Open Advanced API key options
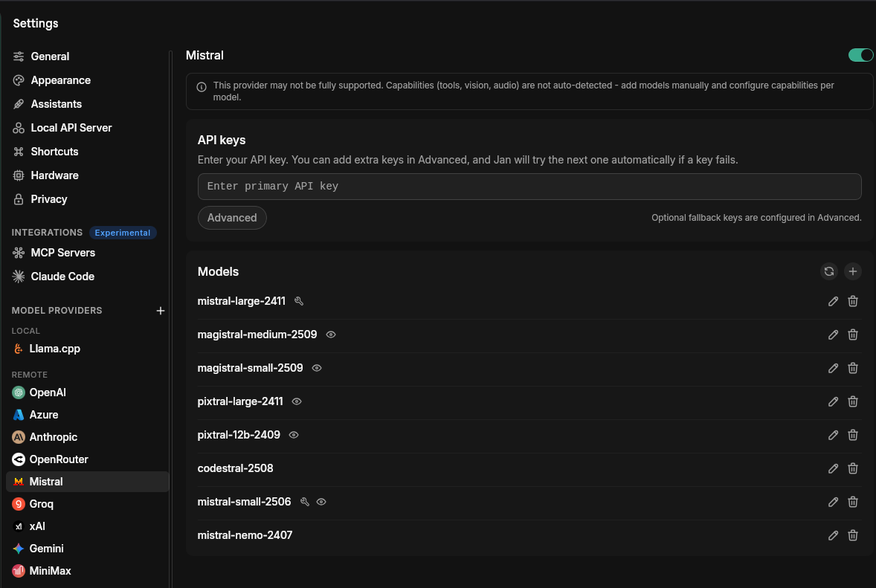 (232, 218)
